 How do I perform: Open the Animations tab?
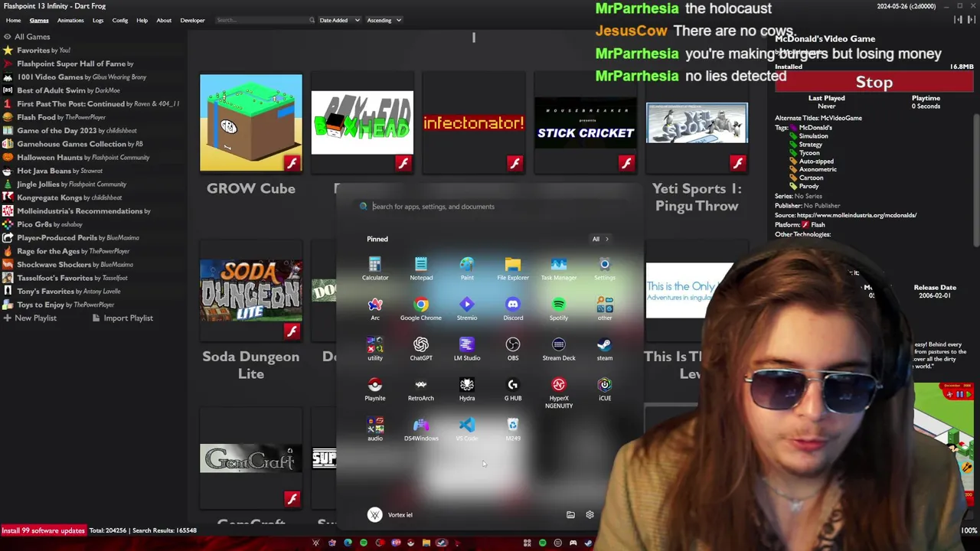click(70, 21)
